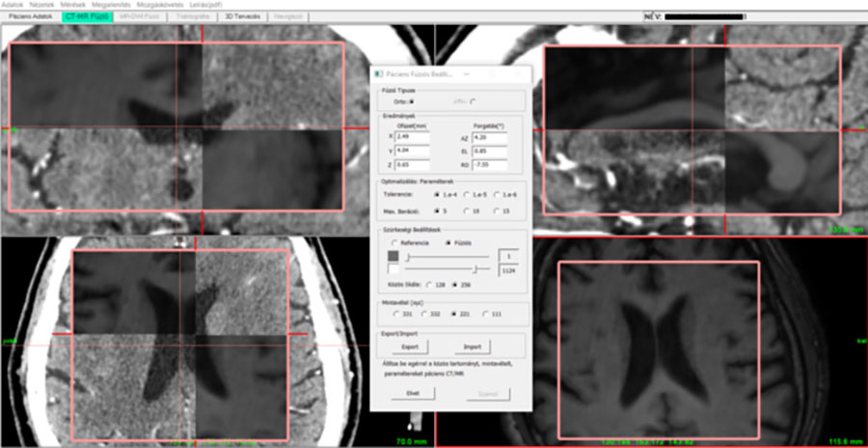
Task: Click the bottom-left axial fusion view
Action: click(x=185, y=342)
